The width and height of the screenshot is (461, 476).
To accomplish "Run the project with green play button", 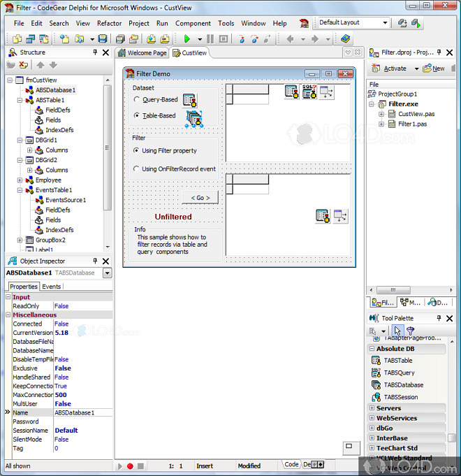I will (x=186, y=39).
